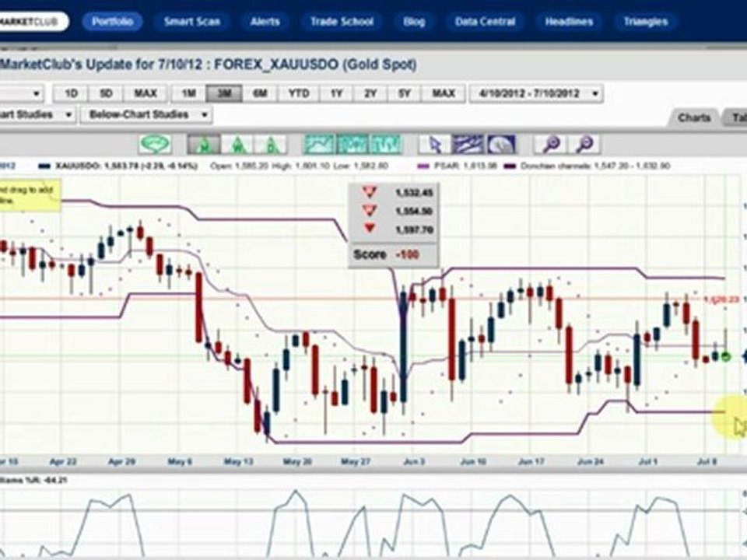The image size is (747, 560).
Task: Select MAX range next to 5D
Action: coord(146,93)
